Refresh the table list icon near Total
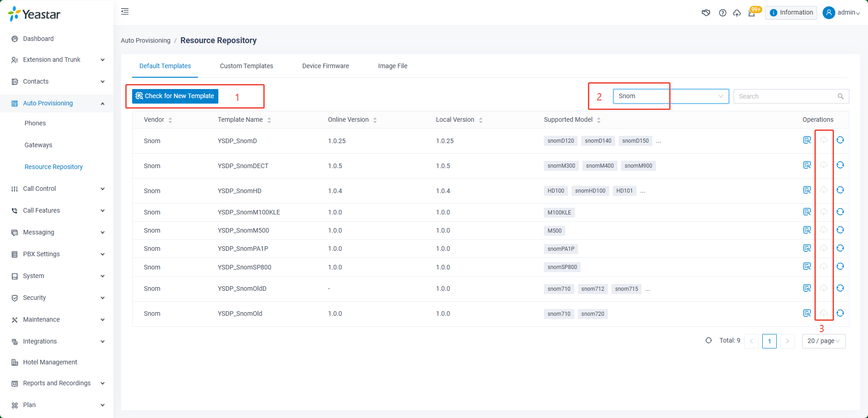868x418 pixels. pyautogui.click(x=709, y=340)
